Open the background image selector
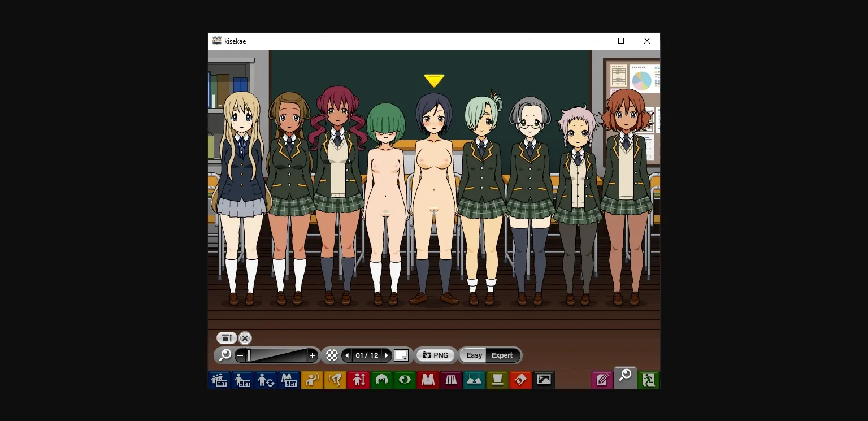868x421 pixels. click(544, 380)
